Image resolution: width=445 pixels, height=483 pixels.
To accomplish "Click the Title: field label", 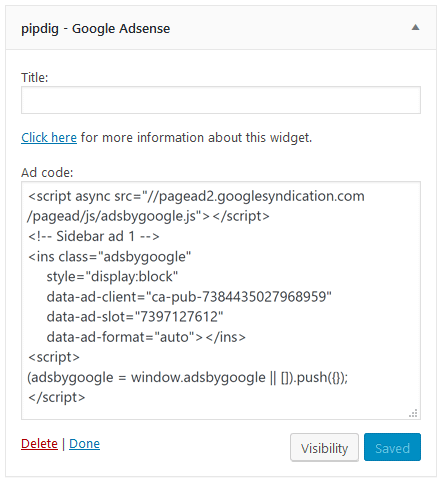I will point(35,77).
